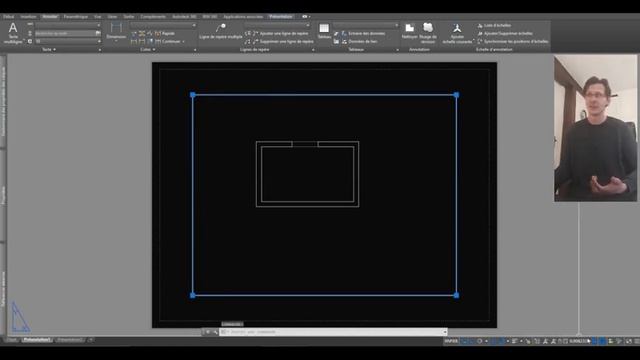The height and width of the screenshot is (360, 640).
Task: Open text height combo box in Texte panel
Action: coord(68,41)
